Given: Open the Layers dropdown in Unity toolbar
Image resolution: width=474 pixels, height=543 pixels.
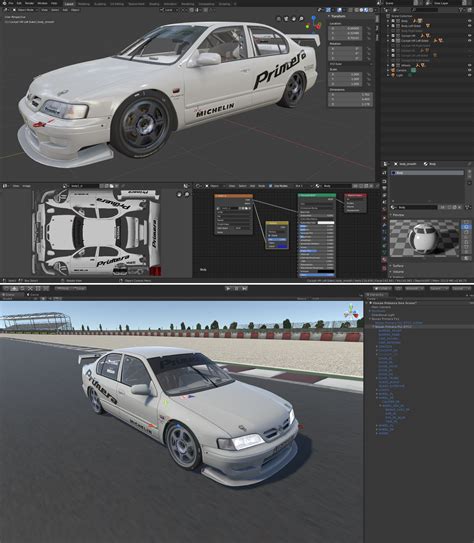Looking at the screenshot, I should pos(438,288).
